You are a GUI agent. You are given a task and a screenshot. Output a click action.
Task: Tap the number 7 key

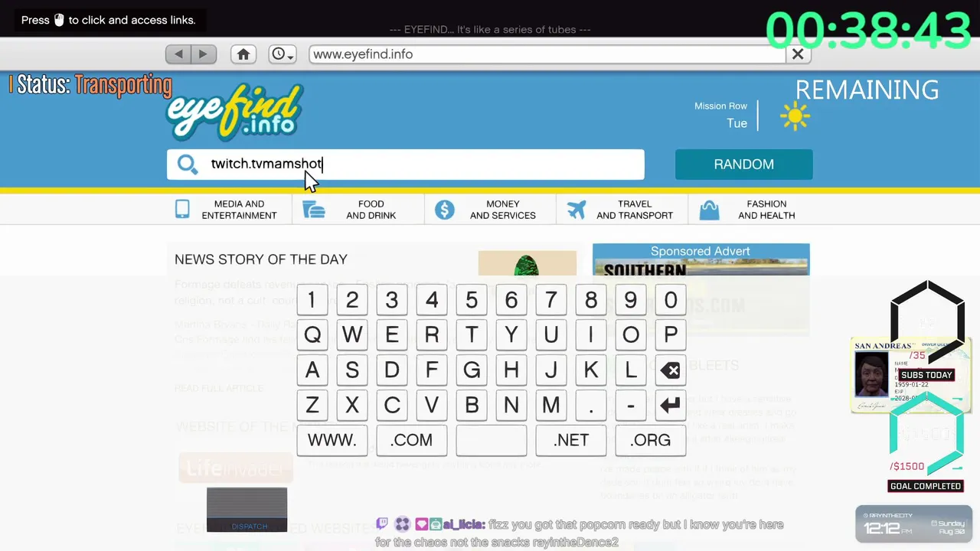(x=550, y=300)
